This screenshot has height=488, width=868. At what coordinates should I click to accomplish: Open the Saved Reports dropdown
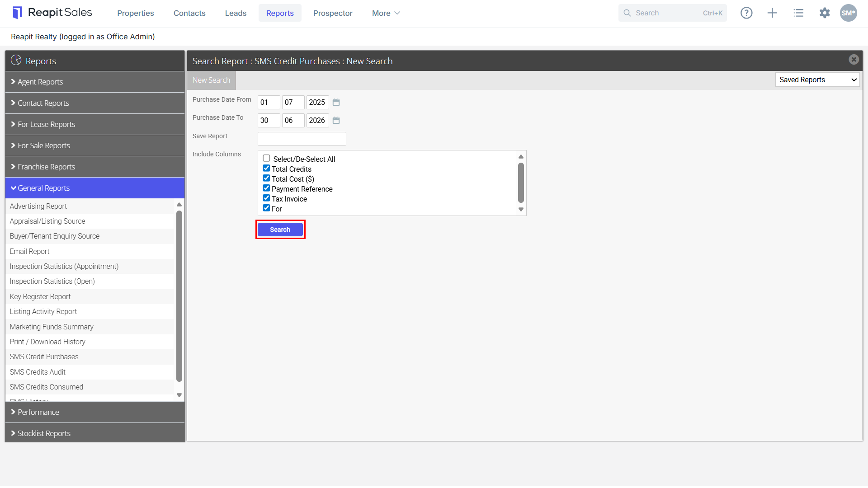[817, 80]
